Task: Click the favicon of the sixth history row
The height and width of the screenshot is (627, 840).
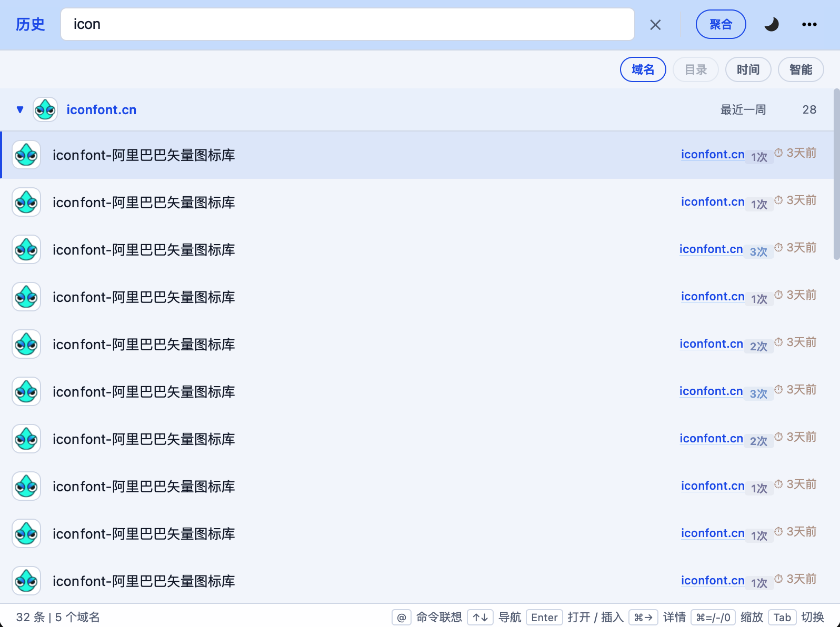Action: tap(26, 391)
